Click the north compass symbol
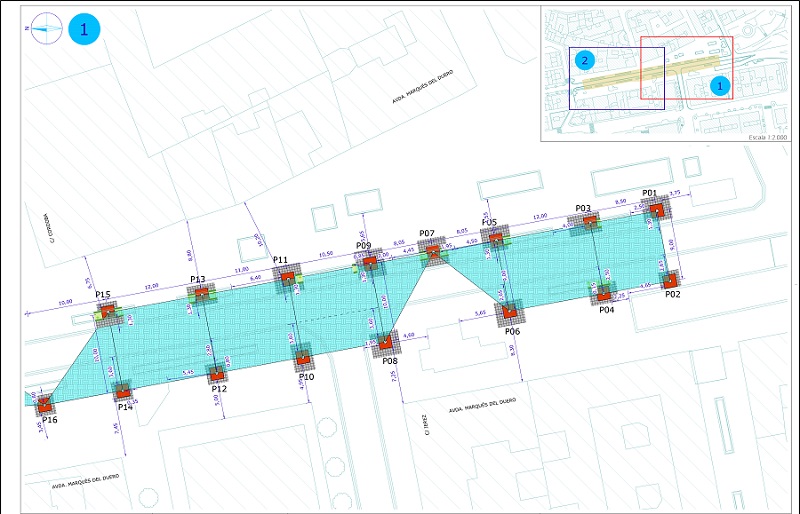800x514 pixels. tap(45, 29)
